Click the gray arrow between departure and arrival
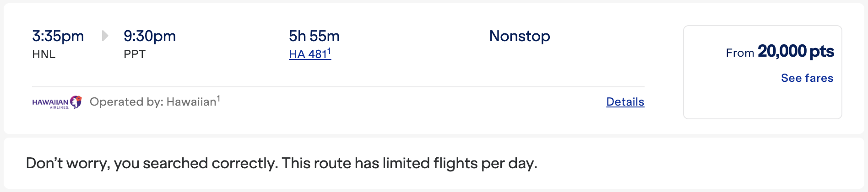This screenshot has height=192, width=868. (x=105, y=36)
